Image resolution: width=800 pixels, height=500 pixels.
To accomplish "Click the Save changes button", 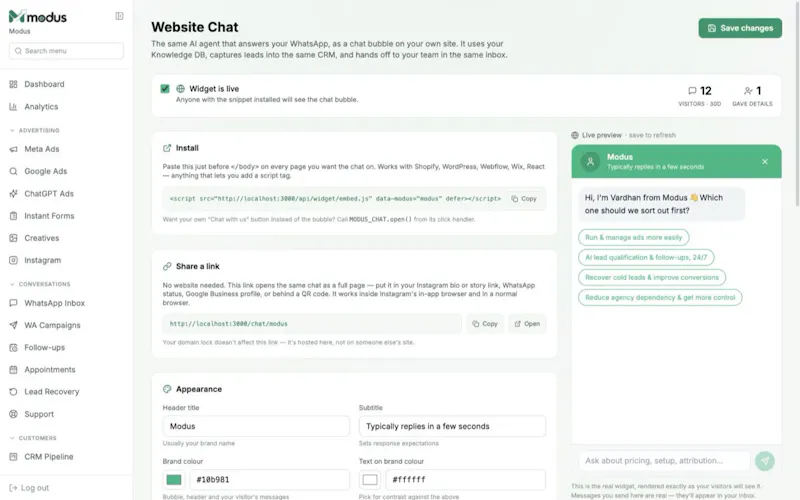I will 740,28.
